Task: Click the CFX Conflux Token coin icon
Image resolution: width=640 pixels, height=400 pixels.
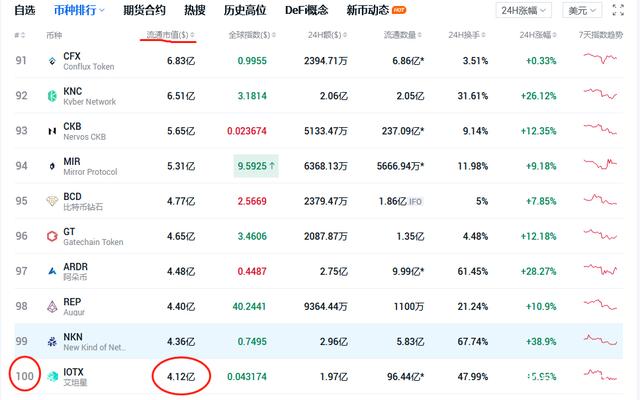Action: click(52, 61)
